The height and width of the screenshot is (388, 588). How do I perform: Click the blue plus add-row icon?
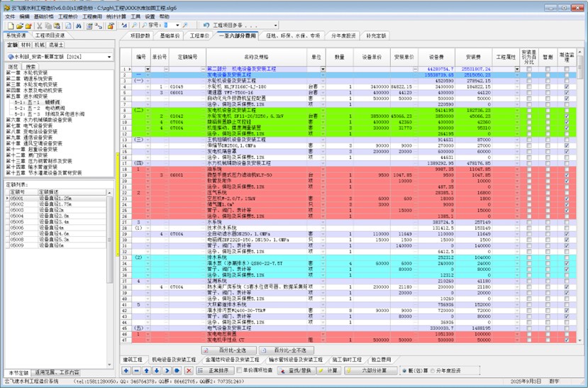click(124, 370)
